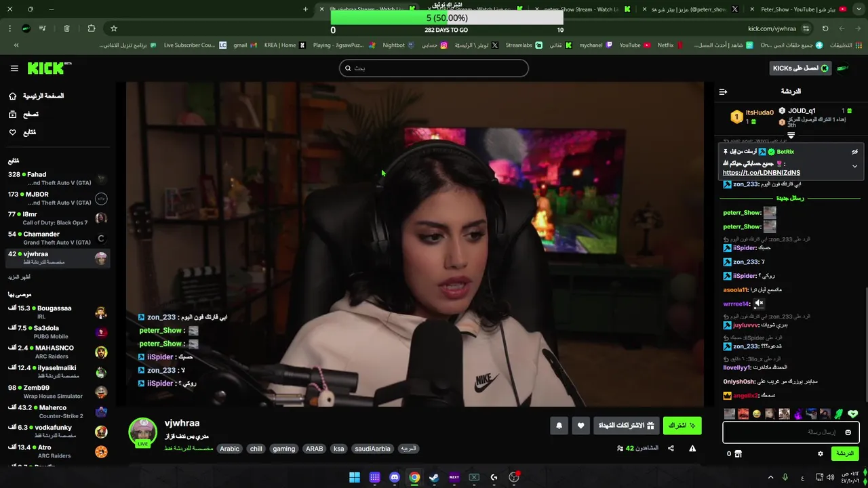
Task: Open the user profile avatar in the top right
Action: click(843, 68)
